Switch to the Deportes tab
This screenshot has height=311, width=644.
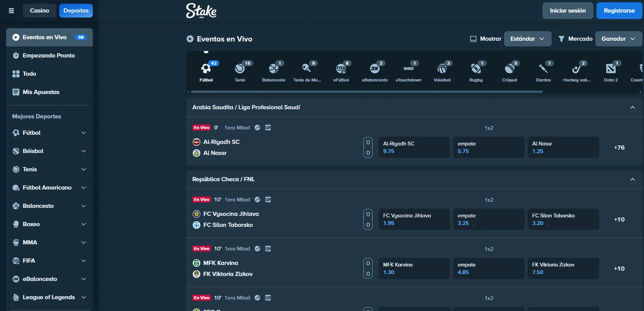(76, 11)
